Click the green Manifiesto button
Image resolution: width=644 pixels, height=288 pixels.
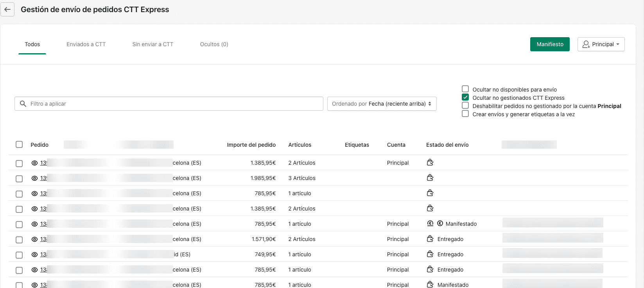(x=550, y=44)
